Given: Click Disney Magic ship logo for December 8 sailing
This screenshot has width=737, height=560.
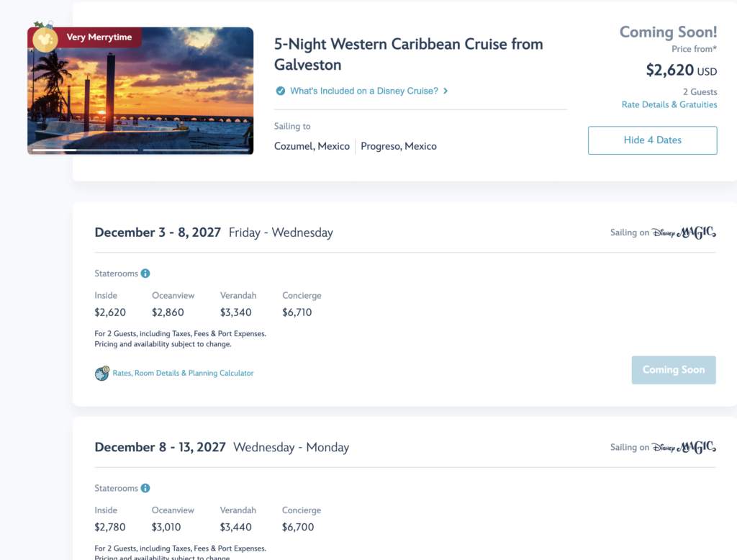Looking at the screenshot, I should coord(684,447).
